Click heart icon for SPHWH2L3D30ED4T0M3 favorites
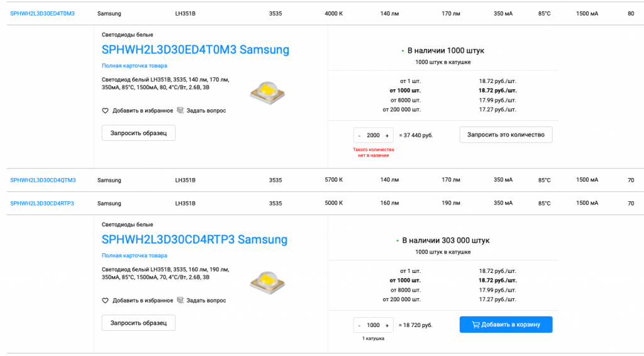 105,111
